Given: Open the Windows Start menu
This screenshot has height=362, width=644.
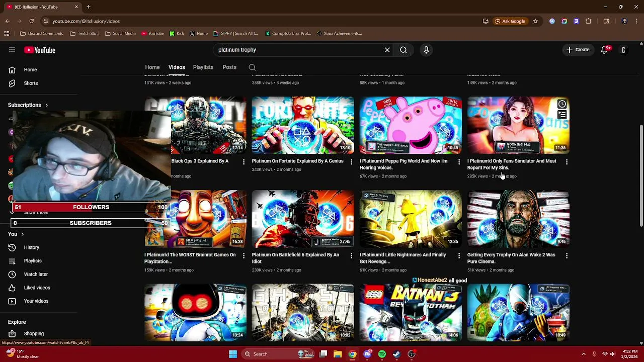Looking at the screenshot, I should point(233,354).
